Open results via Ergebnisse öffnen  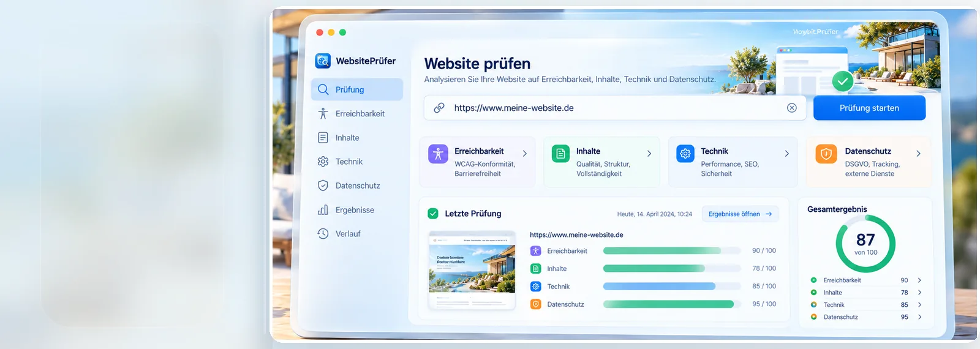[x=740, y=214]
